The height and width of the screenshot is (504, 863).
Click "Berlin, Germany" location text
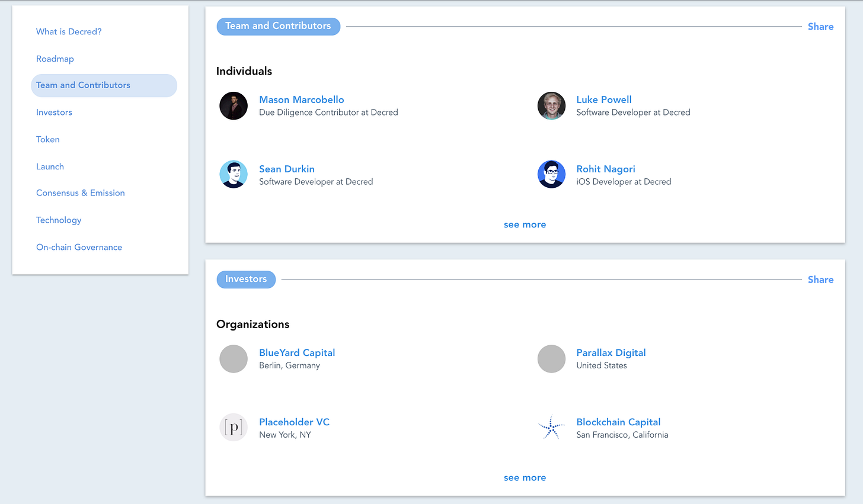[289, 365]
